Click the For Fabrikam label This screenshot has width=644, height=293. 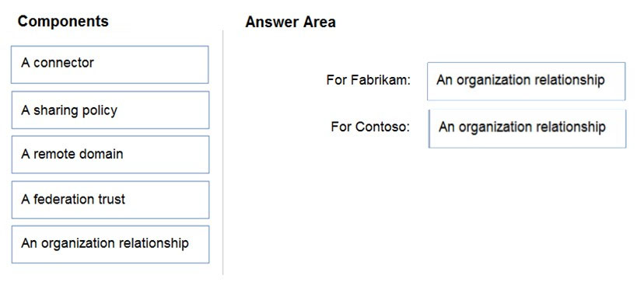click(369, 80)
